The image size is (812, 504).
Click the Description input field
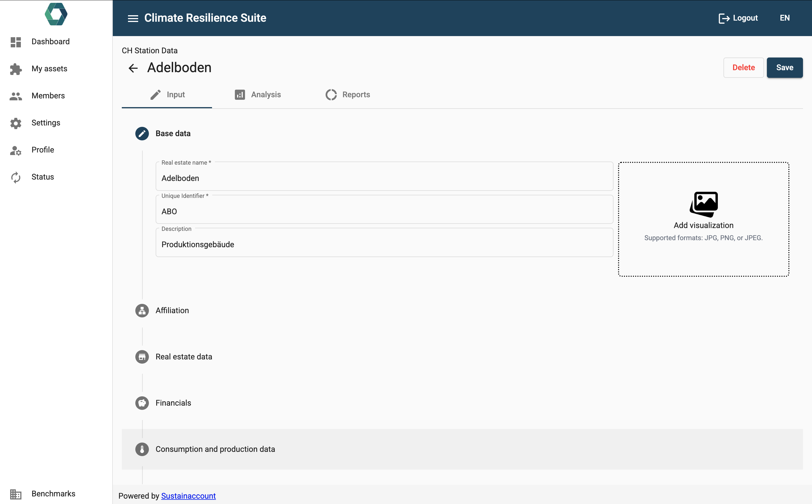coord(384,244)
